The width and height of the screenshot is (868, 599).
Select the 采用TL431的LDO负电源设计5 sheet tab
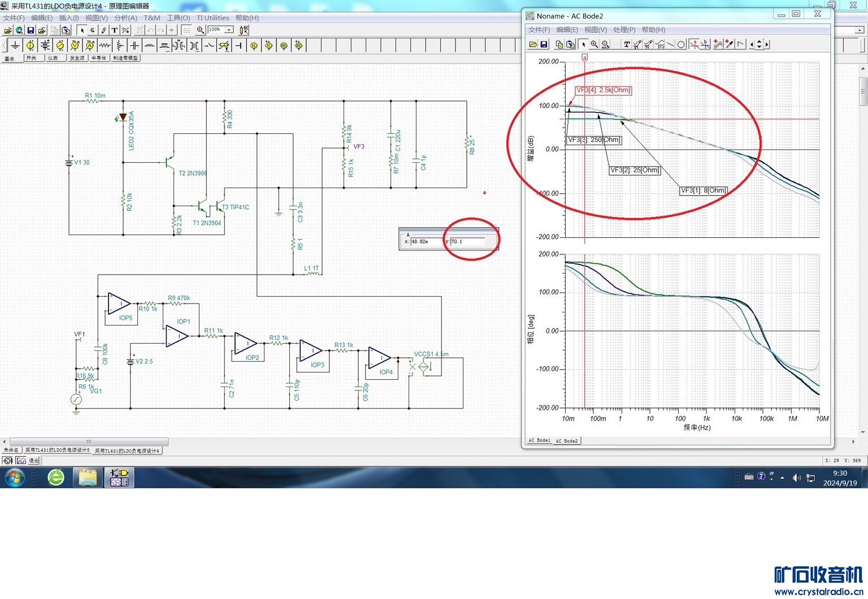tap(57, 450)
